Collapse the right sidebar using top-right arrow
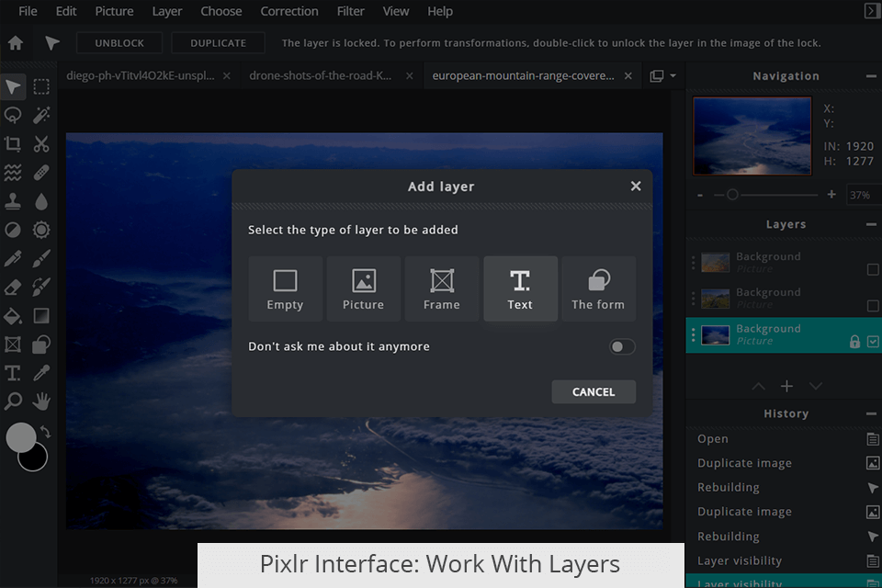This screenshot has width=882, height=588. pyautogui.click(x=870, y=11)
